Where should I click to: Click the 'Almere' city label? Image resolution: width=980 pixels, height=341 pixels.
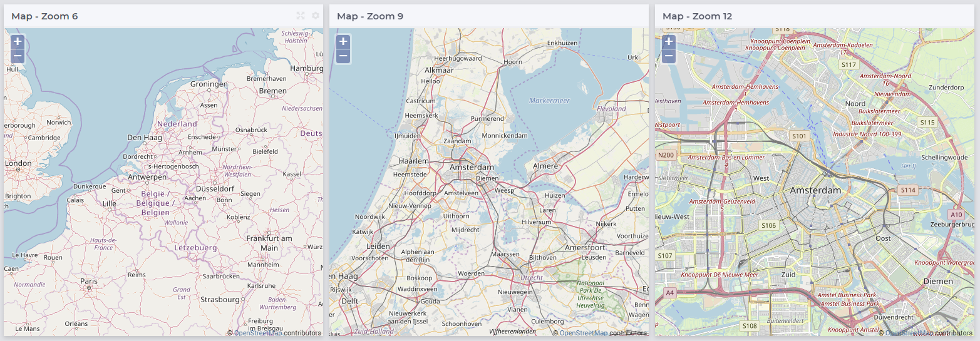tap(545, 166)
